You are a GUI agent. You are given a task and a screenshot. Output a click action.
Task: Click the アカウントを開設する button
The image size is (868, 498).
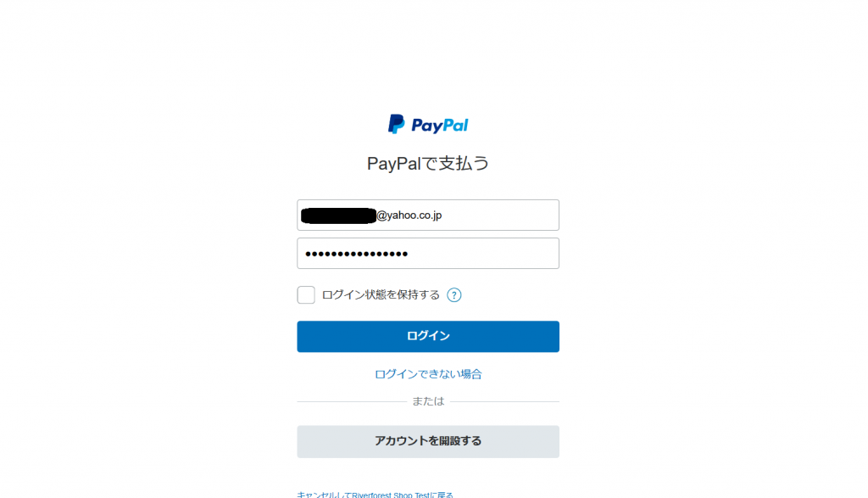[428, 441]
